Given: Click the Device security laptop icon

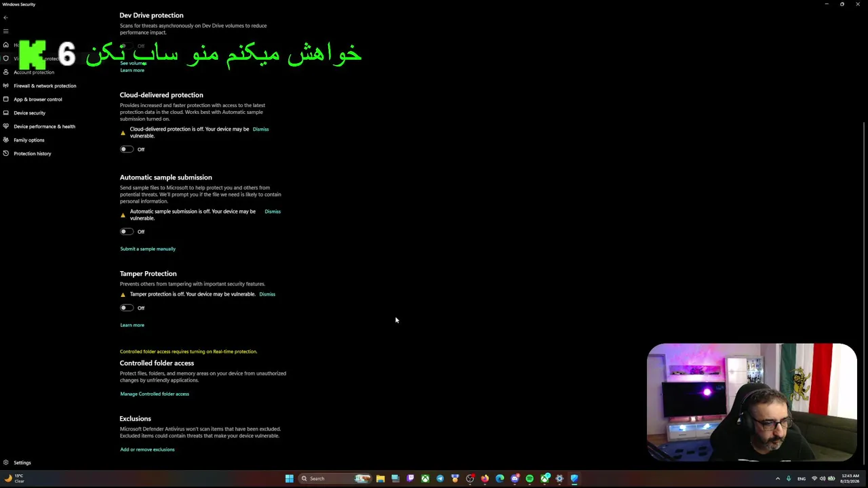Looking at the screenshot, I should click(6, 113).
